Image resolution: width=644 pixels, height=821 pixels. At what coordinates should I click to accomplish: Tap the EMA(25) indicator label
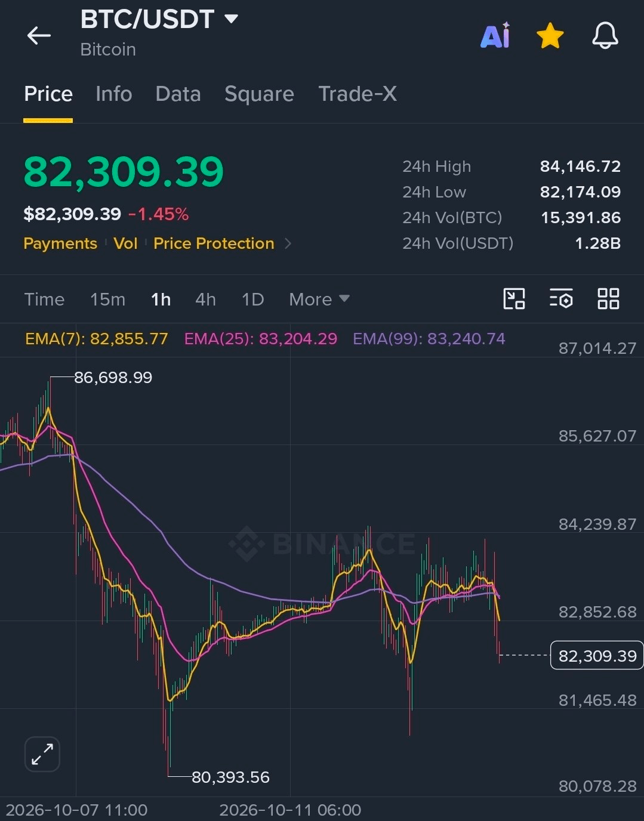point(261,339)
